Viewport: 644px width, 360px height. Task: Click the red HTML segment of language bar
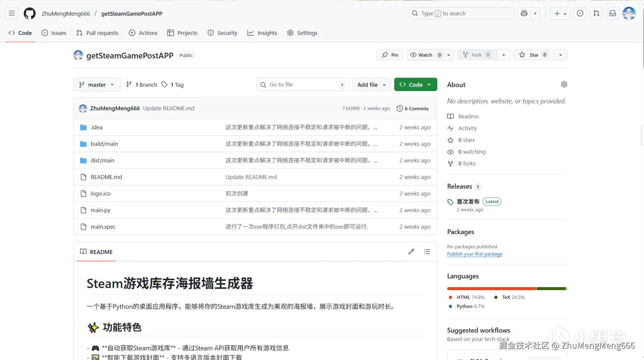(x=491, y=289)
